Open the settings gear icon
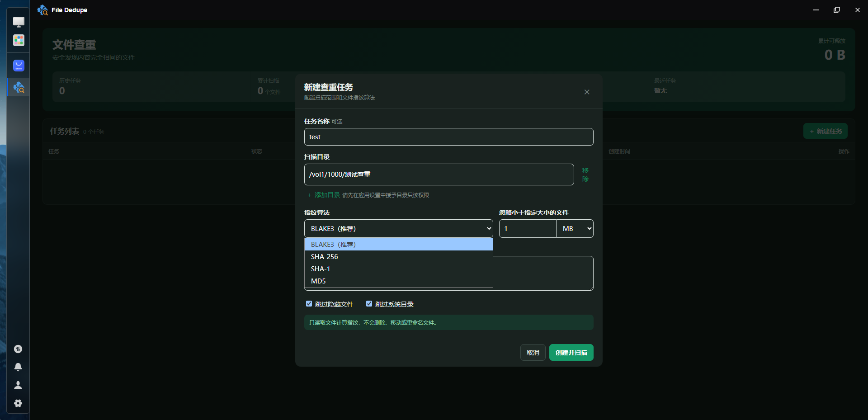This screenshot has height=420, width=868. tap(18, 403)
